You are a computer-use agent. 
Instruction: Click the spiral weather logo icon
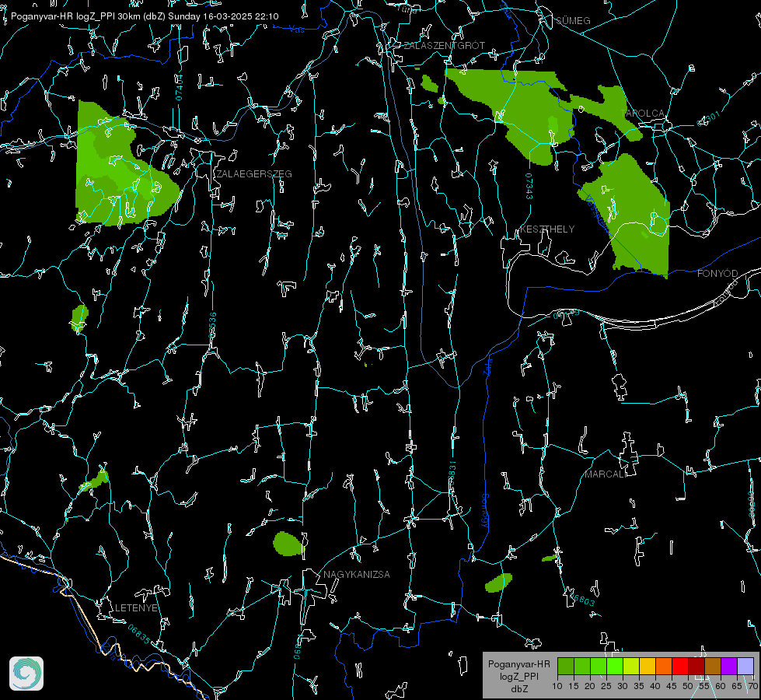click(x=26, y=674)
